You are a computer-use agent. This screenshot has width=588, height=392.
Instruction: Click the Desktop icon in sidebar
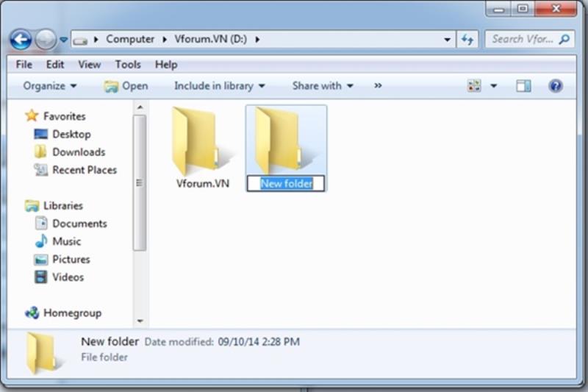[41, 134]
